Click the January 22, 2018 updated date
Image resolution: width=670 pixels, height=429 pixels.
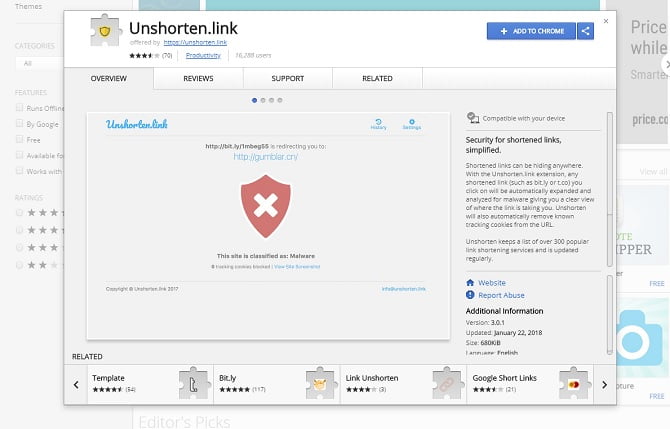(518, 333)
